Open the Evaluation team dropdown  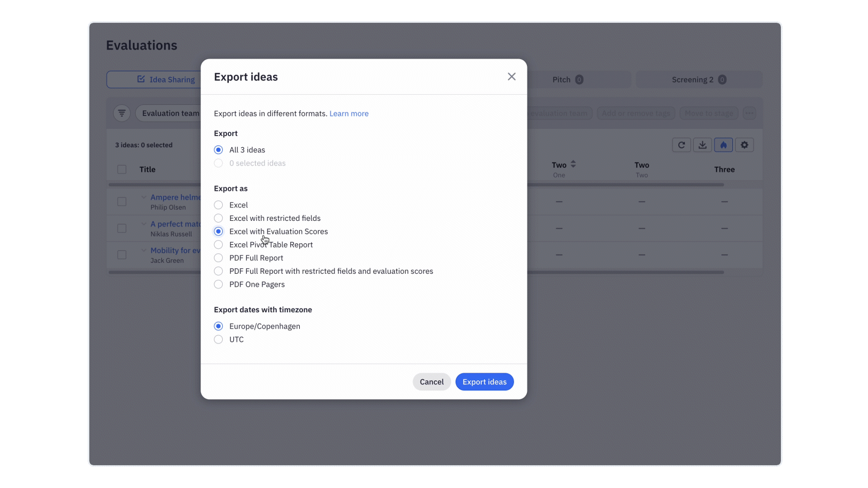click(x=170, y=113)
